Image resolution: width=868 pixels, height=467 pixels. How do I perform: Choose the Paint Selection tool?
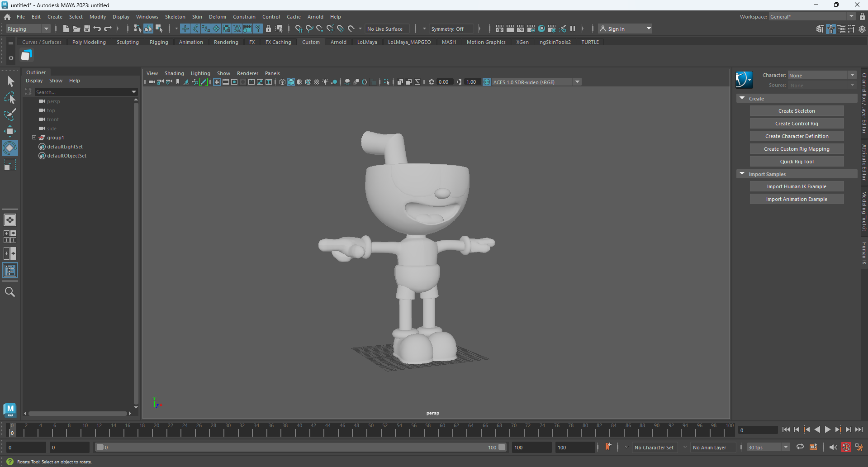coord(10,114)
